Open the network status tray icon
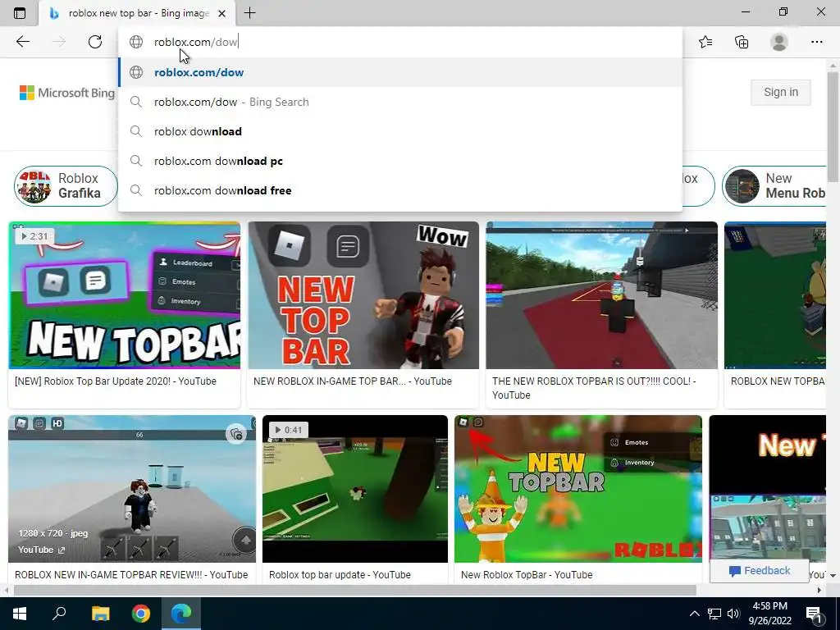 pos(714,614)
